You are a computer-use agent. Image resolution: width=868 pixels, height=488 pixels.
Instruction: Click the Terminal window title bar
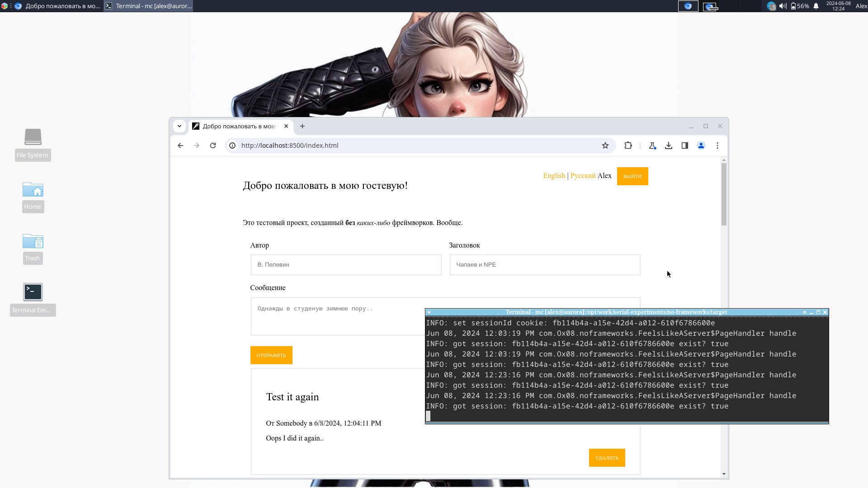[616, 312]
